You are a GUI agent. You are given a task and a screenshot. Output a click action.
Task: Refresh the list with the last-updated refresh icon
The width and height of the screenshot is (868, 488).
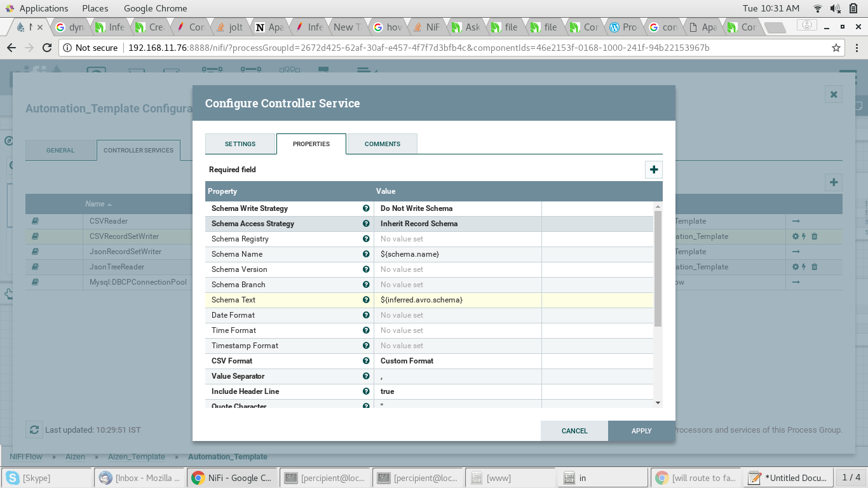point(34,430)
